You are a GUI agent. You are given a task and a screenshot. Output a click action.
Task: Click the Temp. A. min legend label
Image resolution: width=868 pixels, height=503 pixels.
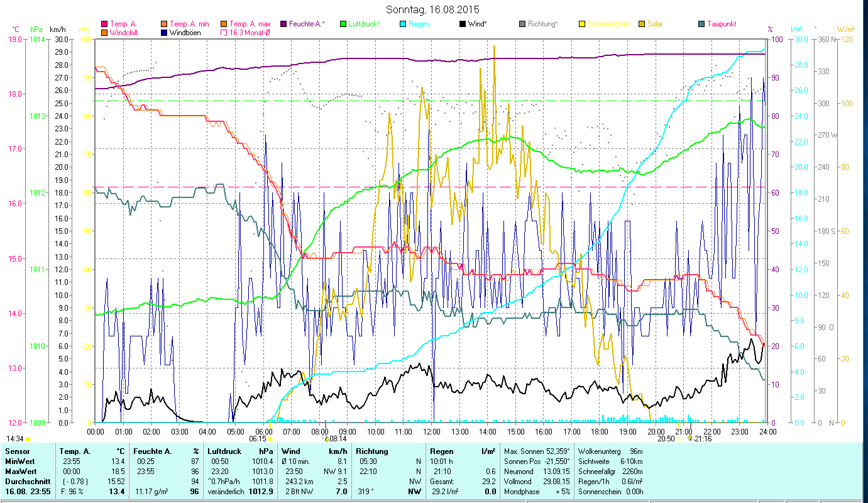(188, 24)
